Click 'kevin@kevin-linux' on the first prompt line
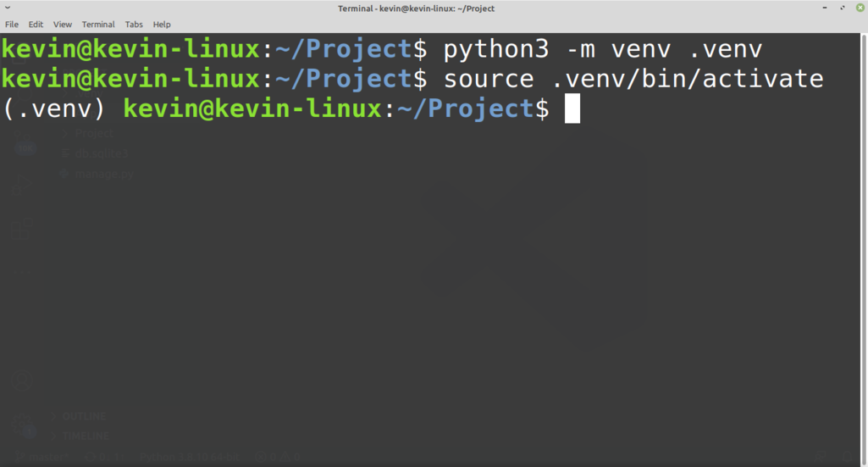This screenshot has height=467, width=868. tap(131, 49)
